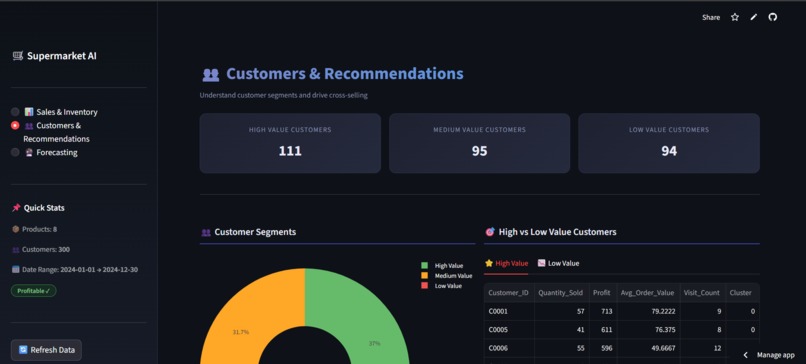Toggle the Low Value legend swatch
This screenshot has height=364, width=806.
click(425, 286)
